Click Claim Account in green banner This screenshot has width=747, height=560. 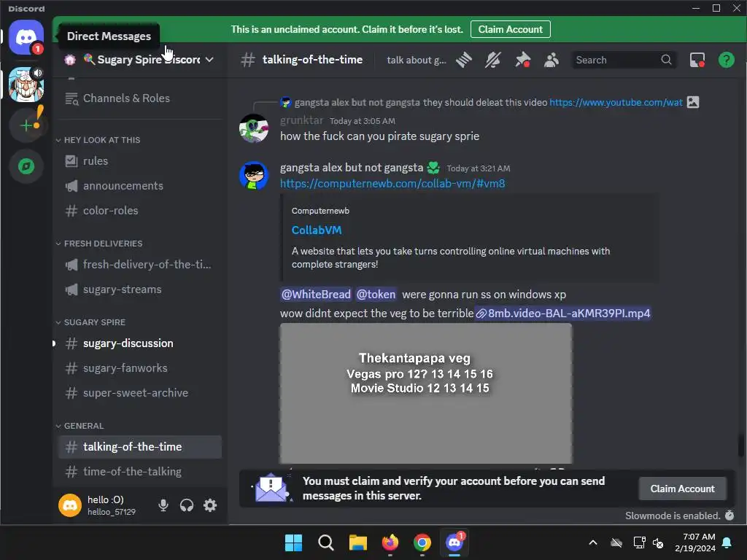[510, 29]
